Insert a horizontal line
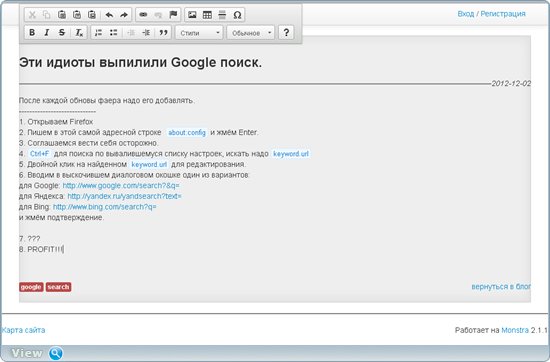Viewport: 550px width, 362px height. 222,15
